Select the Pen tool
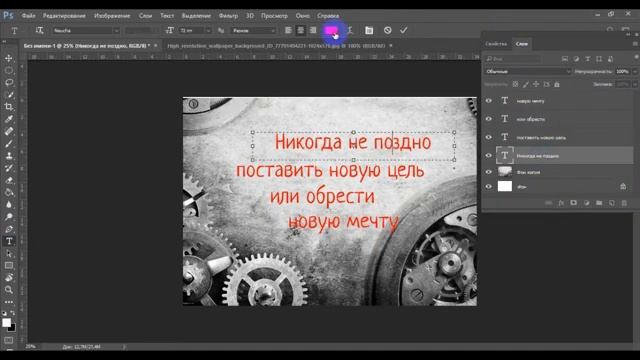 pyautogui.click(x=9, y=229)
